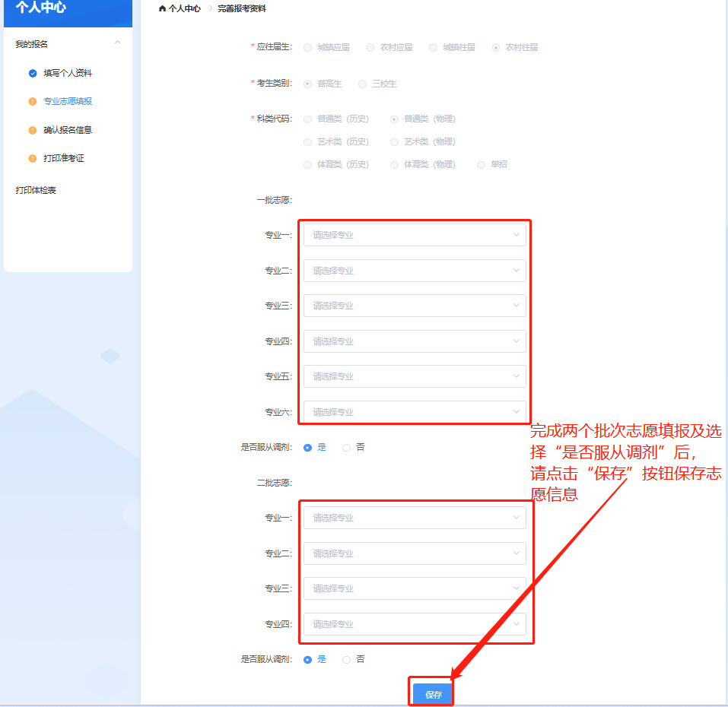728x707 pixels.
Task: Click the orange warning icon beside 打印准考证
Action: (x=33, y=158)
